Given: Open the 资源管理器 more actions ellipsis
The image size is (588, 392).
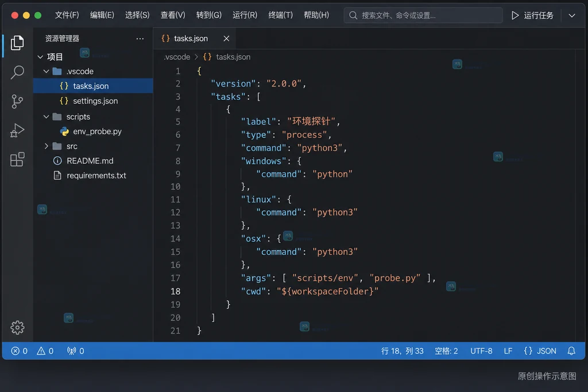Looking at the screenshot, I should pyautogui.click(x=140, y=38).
